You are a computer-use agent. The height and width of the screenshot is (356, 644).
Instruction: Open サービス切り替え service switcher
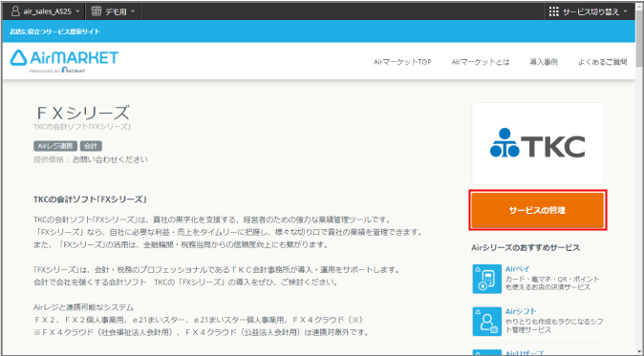[589, 11]
